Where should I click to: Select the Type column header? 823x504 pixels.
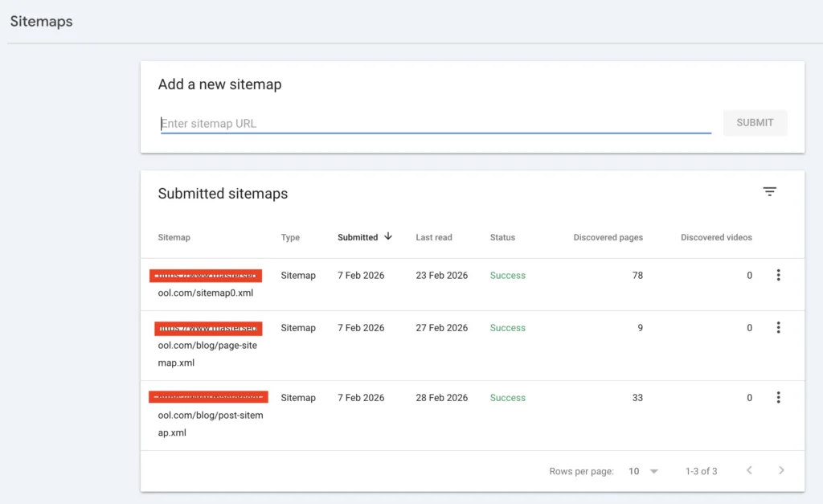pyautogui.click(x=289, y=237)
